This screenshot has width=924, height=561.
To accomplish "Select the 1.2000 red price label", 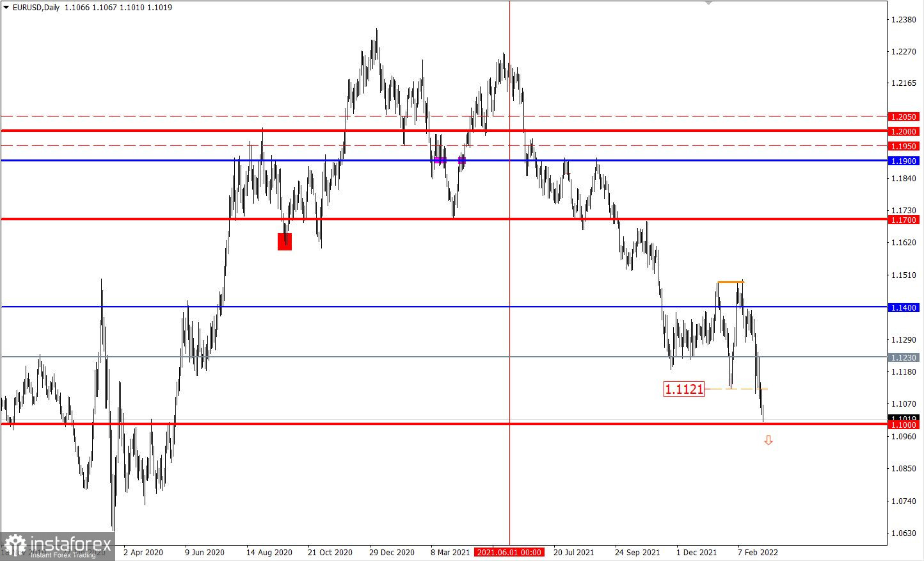I will tap(904, 131).
